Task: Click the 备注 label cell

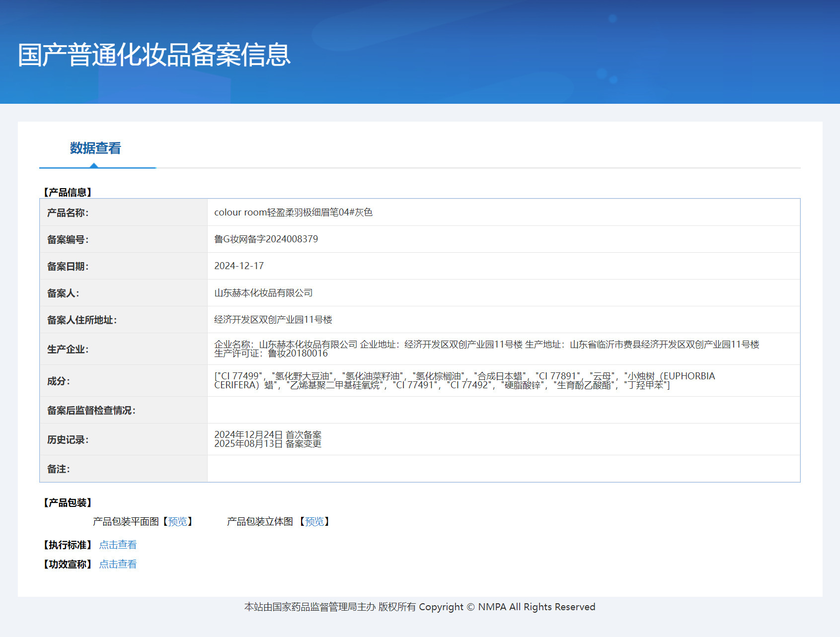Action: coord(124,469)
